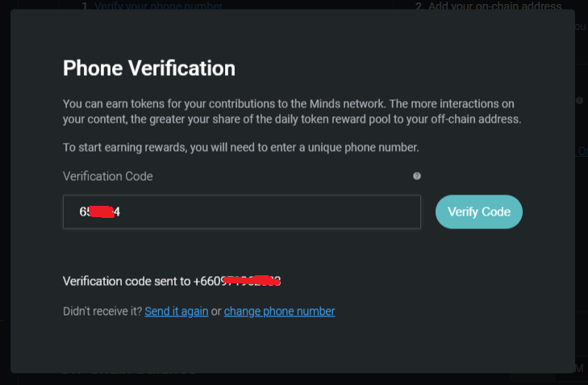Click the unique phone number instruction text
Image resolution: width=588 pixels, height=385 pixels.
pyautogui.click(x=240, y=147)
